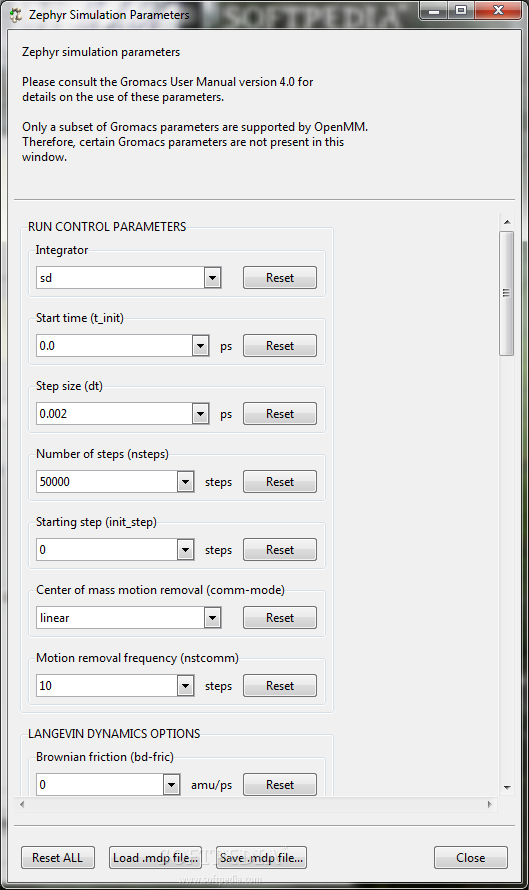The image size is (529, 890).
Task: Expand the Step size (dt) dropdown arrow
Action: [200, 414]
